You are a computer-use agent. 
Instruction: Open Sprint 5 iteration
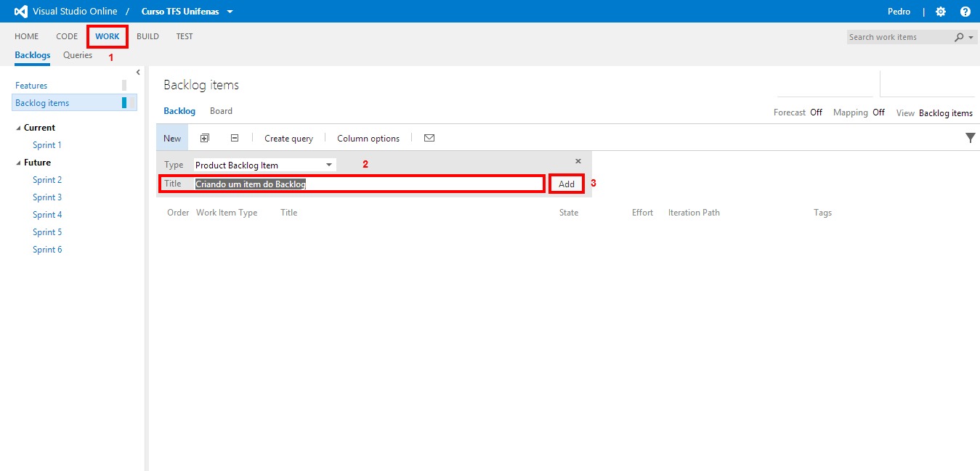click(47, 232)
